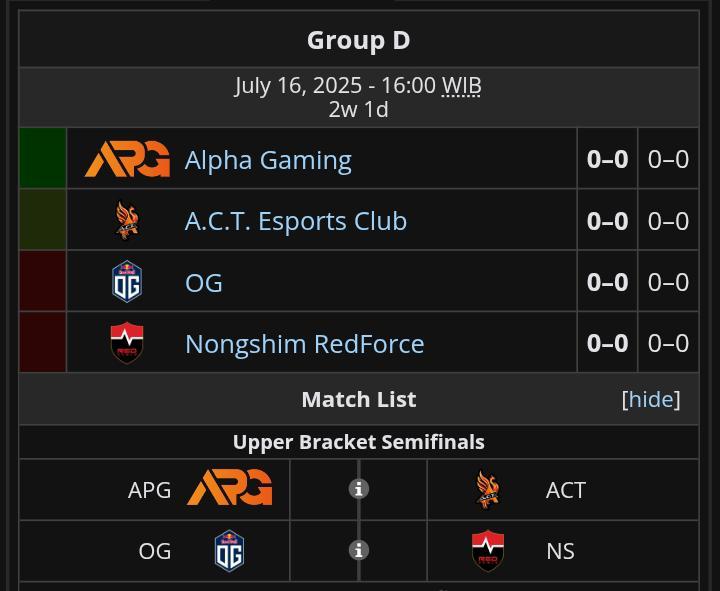Viewport: 720px width, 591px height.
Task: Open the OG team link in standings
Action: point(204,282)
